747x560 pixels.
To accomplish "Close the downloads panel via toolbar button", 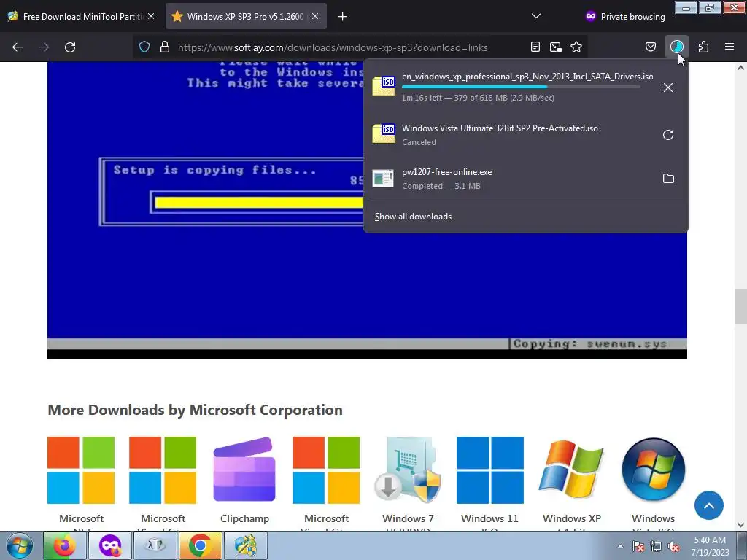I will 676,47.
